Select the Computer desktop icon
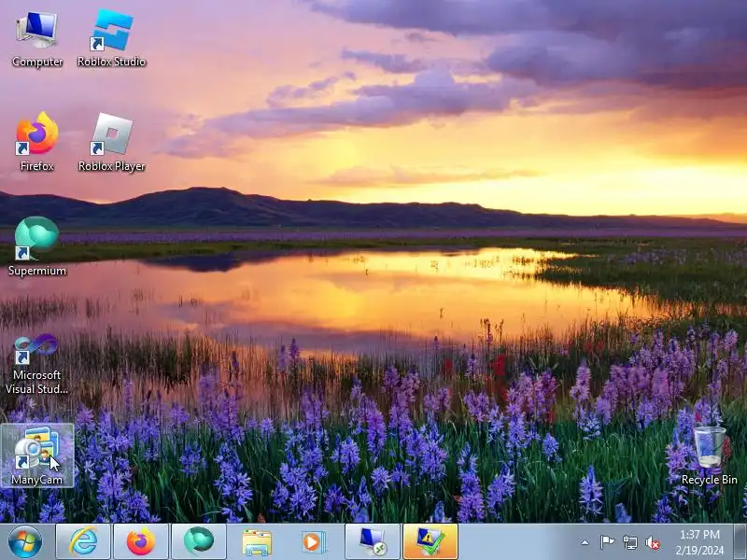Image resolution: width=747 pixels, height=560 pixels. pos(37,40)
